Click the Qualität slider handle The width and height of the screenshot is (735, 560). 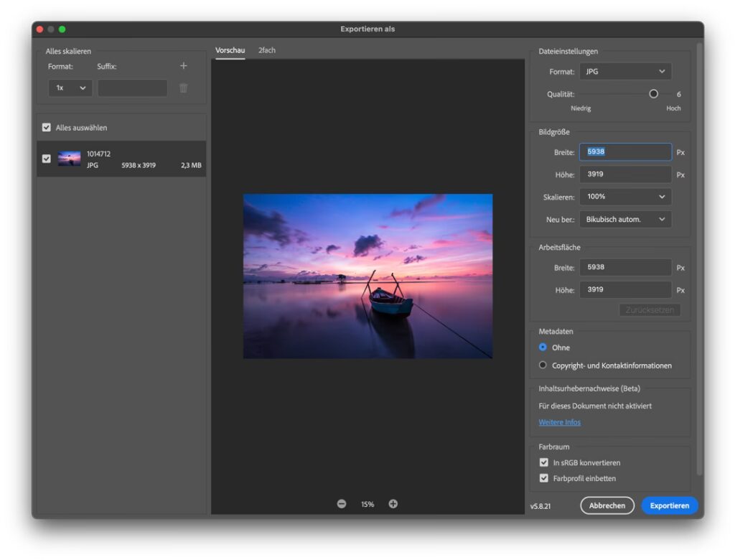coord(653,94)
